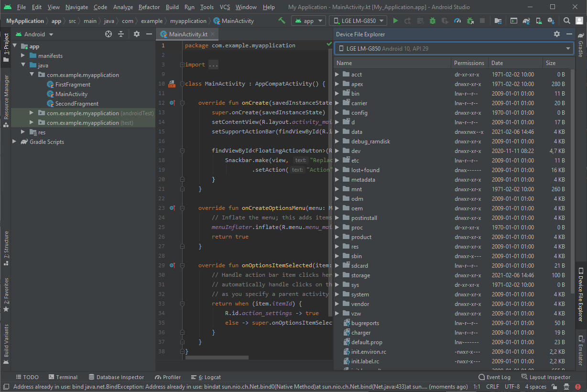The height and width of the screenshot is (392, 587).
Task: Open Device File Explorer settings gear
Action: coord(557,34)
